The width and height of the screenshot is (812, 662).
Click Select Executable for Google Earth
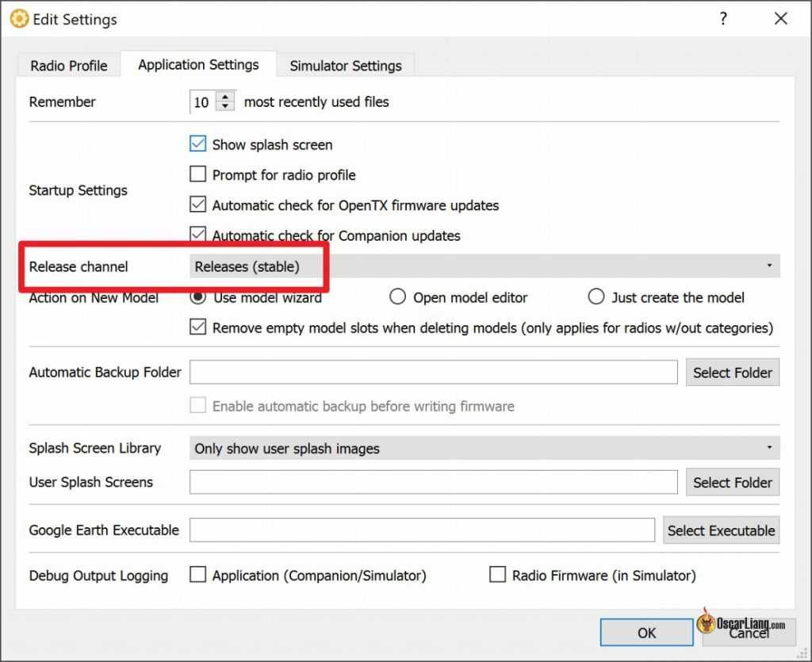tap(721, 530)
